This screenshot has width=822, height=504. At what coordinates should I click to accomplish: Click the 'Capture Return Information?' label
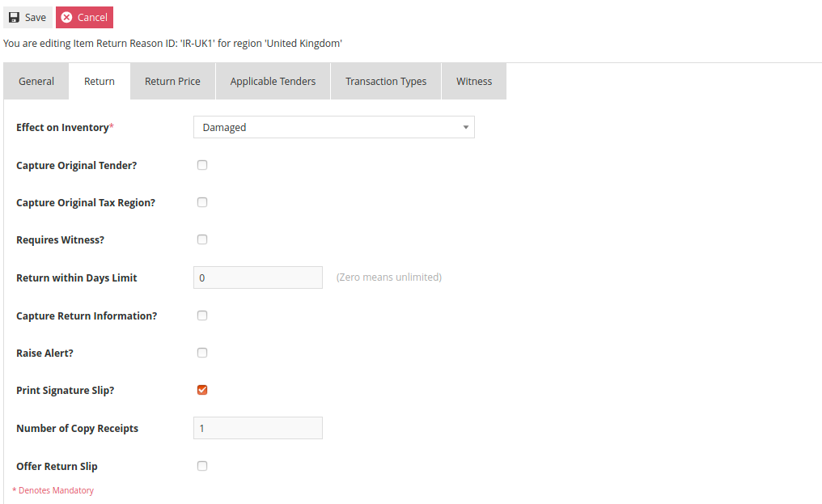click(x=87, y=316)
